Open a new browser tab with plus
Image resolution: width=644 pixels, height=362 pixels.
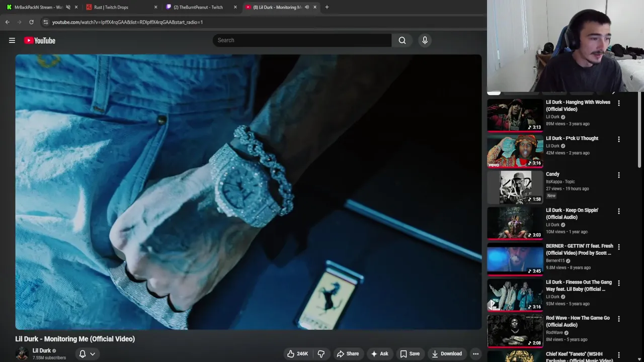click(327, 7)
